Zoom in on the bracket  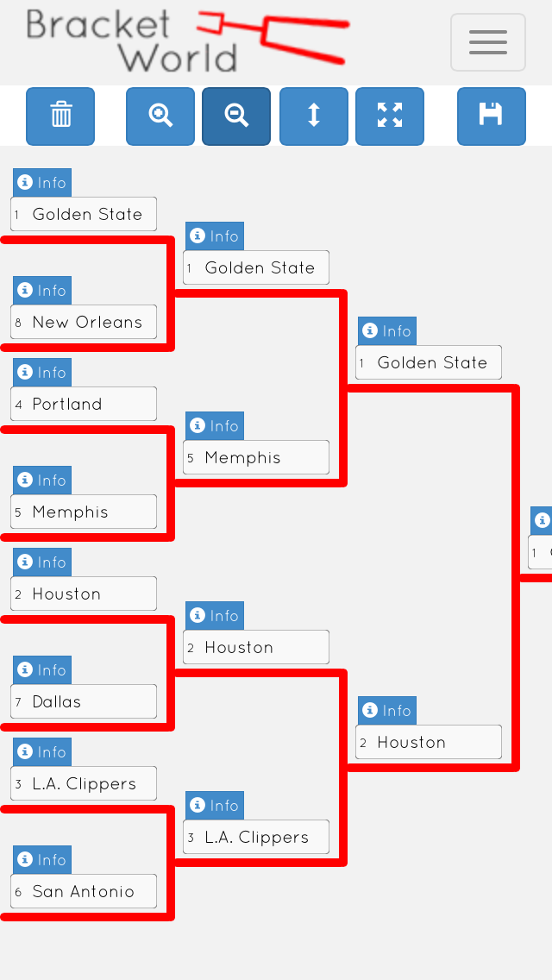160,116
